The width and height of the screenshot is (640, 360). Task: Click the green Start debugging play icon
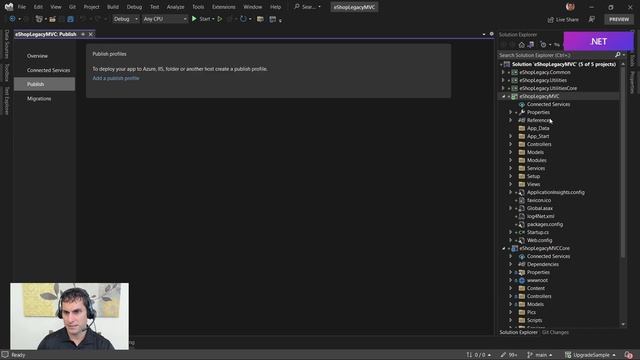coord(194,19)
